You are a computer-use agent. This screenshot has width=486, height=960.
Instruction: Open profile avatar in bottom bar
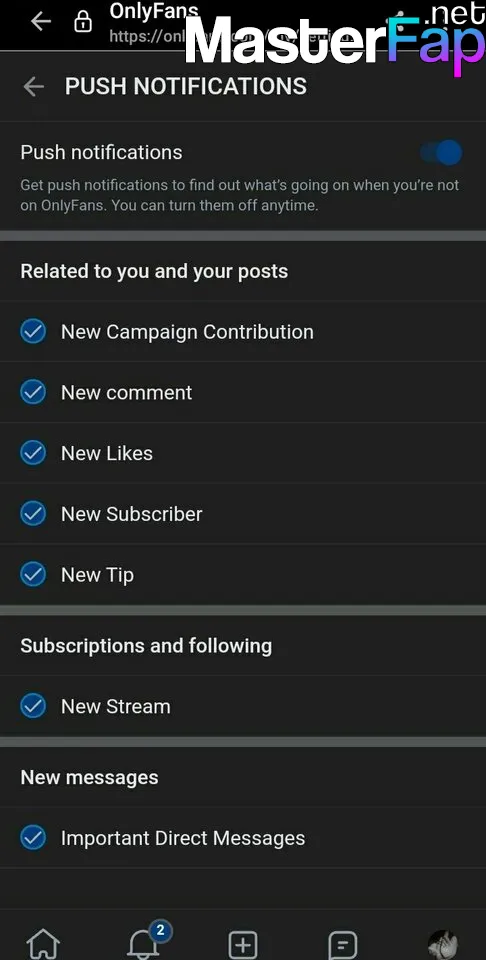[443, 945]
